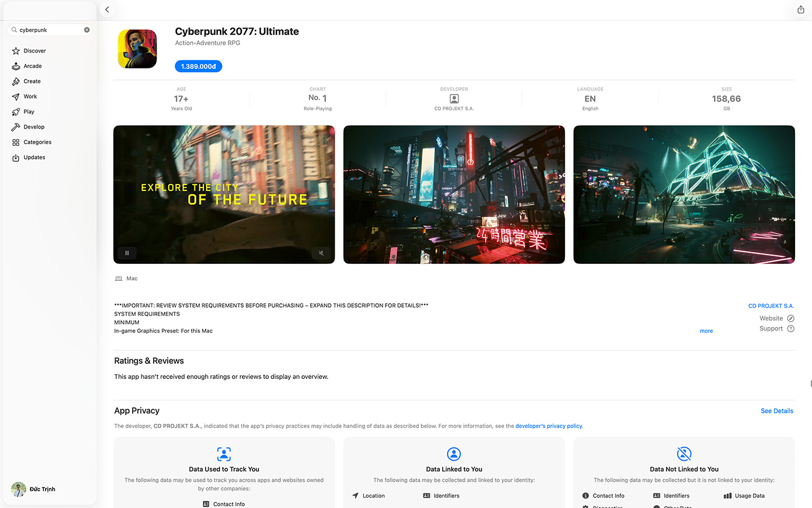Visit the developer Website link

[x=771, y=318]
